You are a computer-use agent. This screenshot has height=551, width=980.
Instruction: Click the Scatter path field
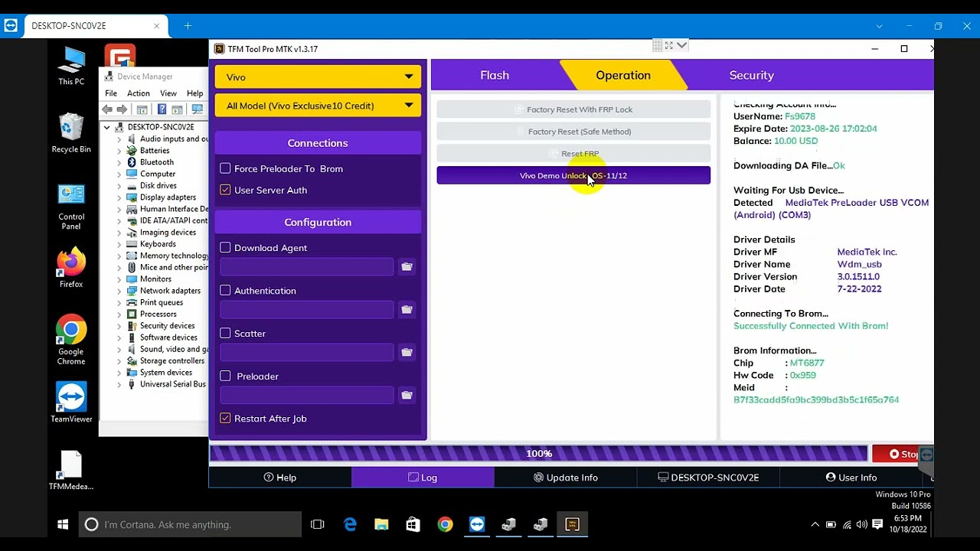[x=306, y=352]
